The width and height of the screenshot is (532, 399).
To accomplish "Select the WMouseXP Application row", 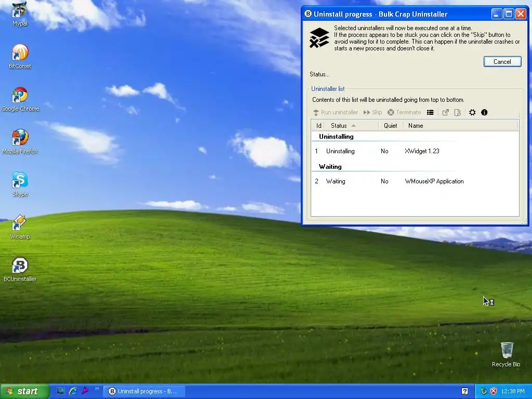I will coord(415,181).
